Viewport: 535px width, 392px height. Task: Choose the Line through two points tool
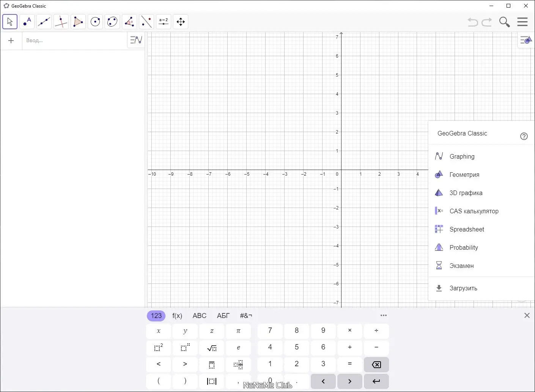pos(44,22)
